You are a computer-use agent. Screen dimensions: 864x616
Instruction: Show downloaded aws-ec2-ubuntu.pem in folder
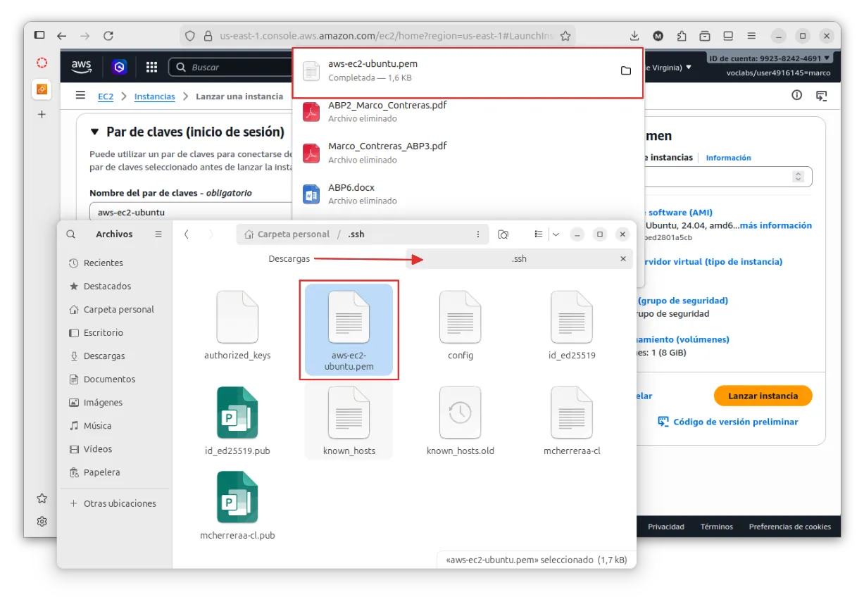[625, 70]
